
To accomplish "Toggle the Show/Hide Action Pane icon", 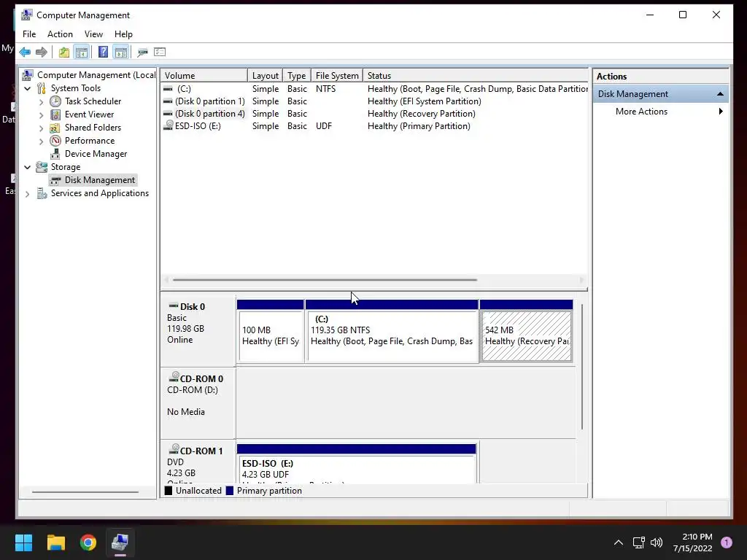I will [121, 52].
